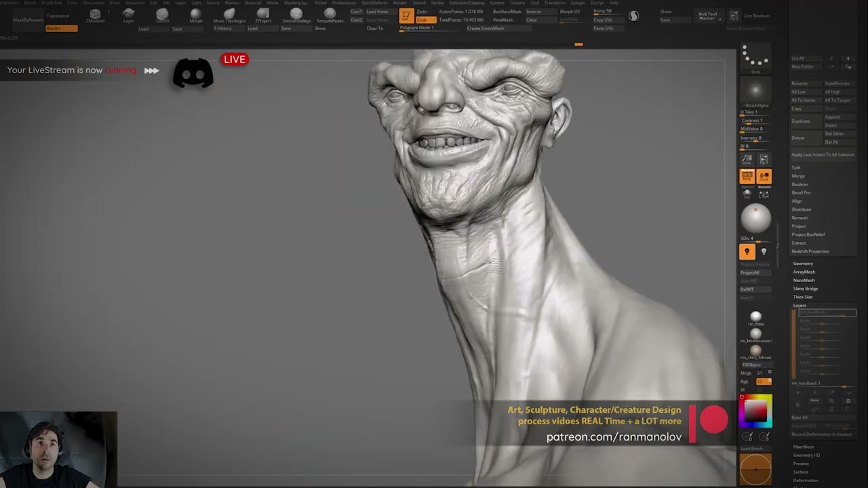
Task: Click the webcam video thumbnail
Action: coord(58,449)
